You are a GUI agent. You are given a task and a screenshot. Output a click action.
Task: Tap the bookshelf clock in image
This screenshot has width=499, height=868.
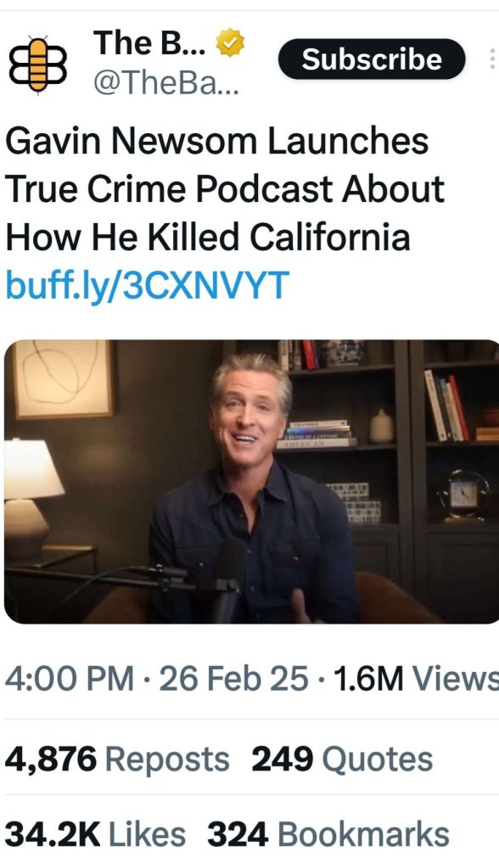[x=464, y=496]
